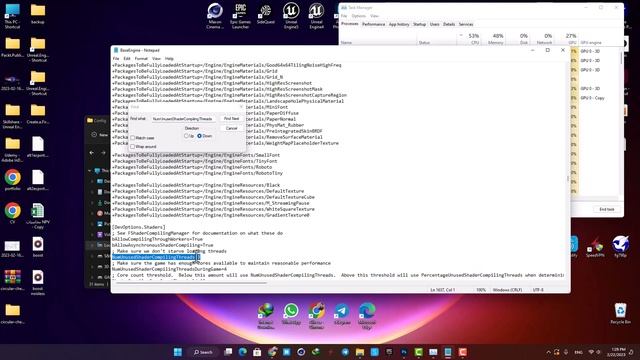Click Notepad horizontal scrollbar thumb
The width and height of the screenshot is (640, 360).
[191, 282]
